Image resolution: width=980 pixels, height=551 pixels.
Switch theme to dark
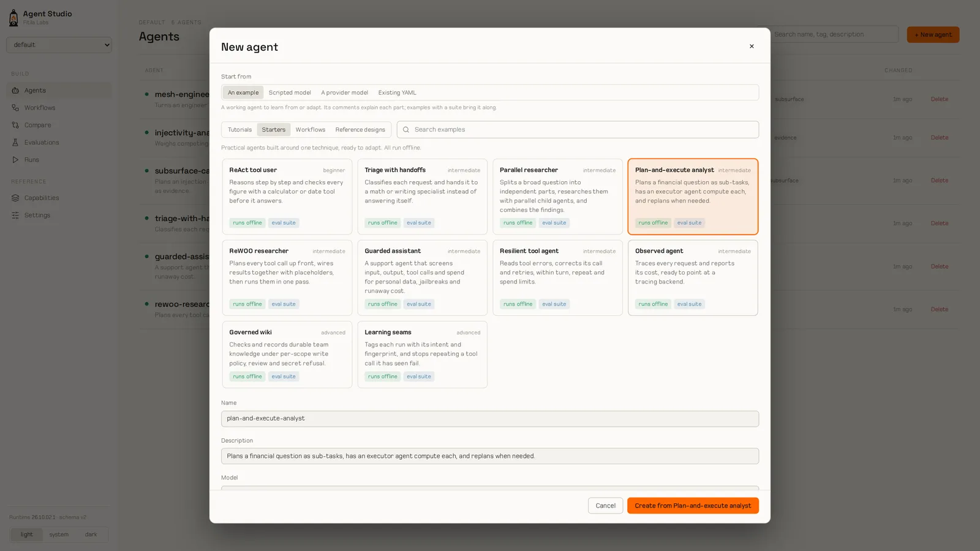click(91, 534)
